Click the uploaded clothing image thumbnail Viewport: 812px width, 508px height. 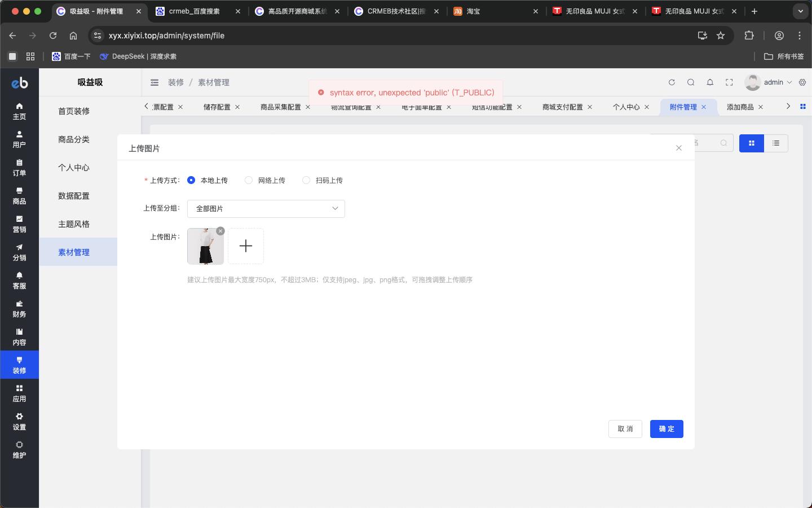pos(205,247)
